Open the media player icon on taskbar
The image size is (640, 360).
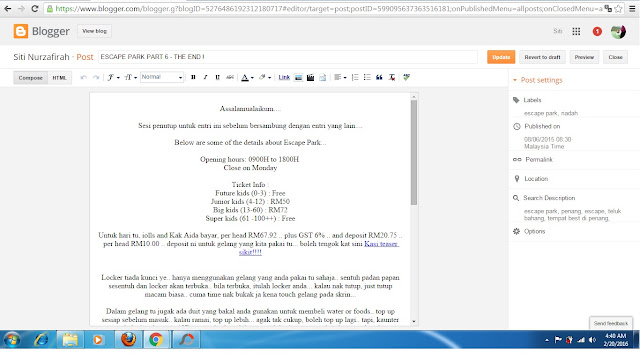tap(98, 340)
